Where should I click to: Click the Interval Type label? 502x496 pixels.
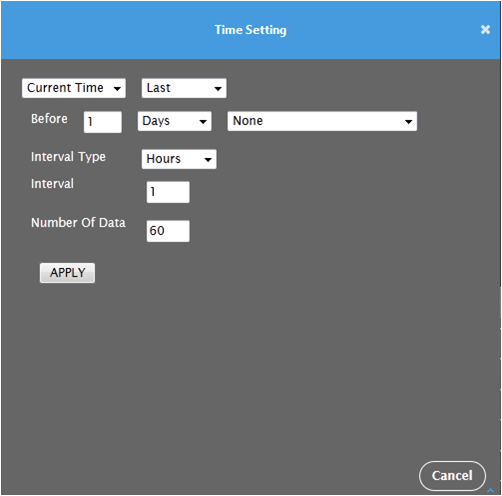pyautogui.click(x=68, y=157)
